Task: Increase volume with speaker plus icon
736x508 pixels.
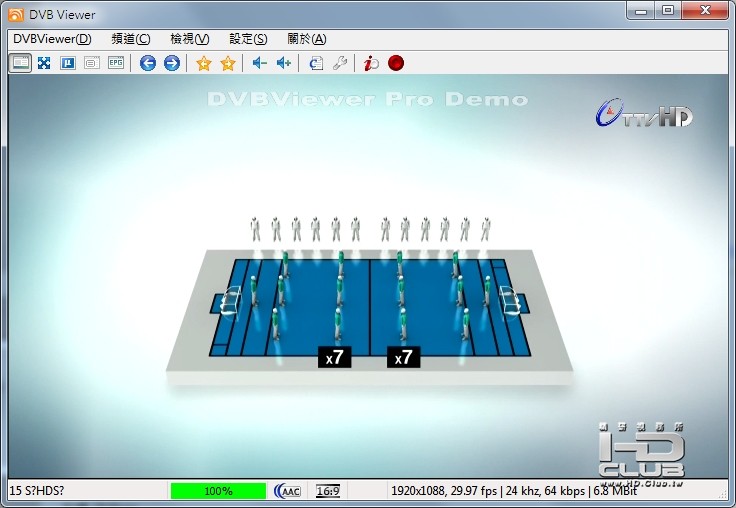Action: coord(284,63)
